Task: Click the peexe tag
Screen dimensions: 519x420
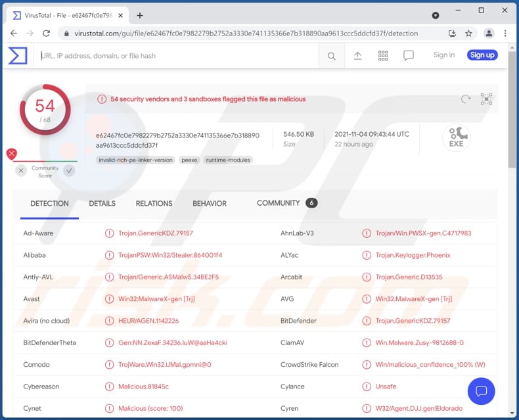Action: (189, 160)
